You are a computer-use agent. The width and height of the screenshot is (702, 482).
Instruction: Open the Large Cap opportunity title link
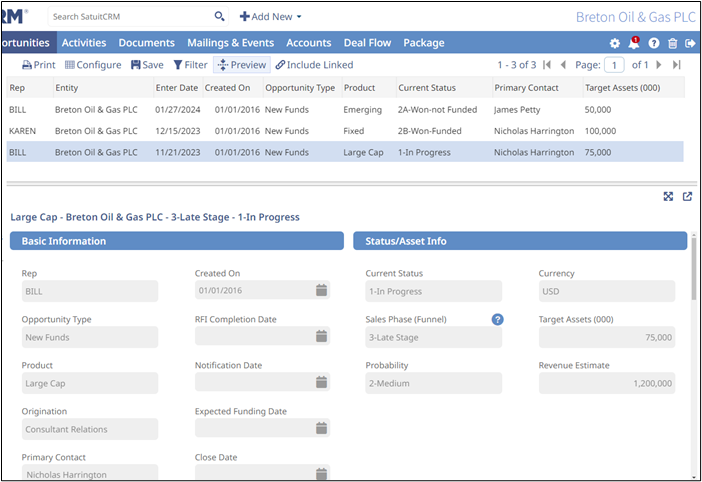(x=155, y=217)
